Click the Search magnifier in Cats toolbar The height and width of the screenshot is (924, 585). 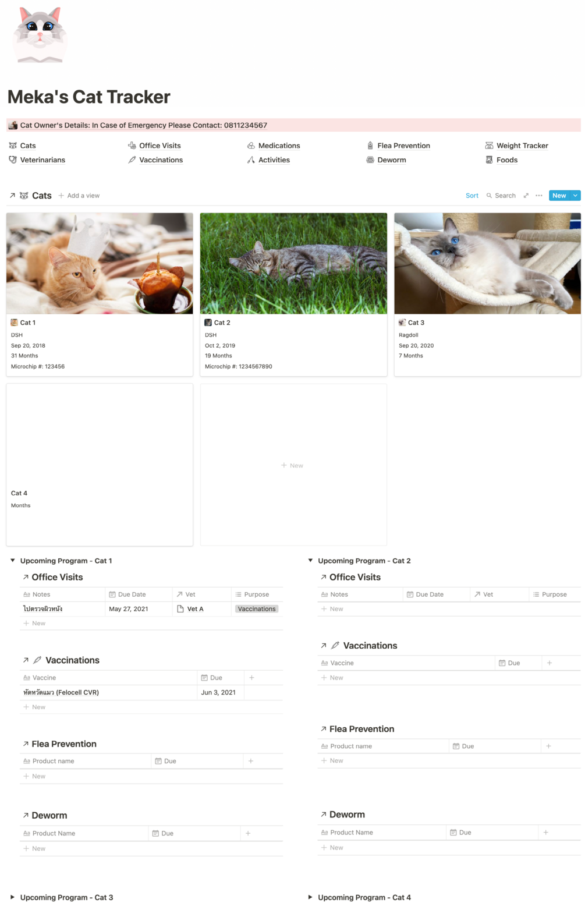(x=489, y=196)
